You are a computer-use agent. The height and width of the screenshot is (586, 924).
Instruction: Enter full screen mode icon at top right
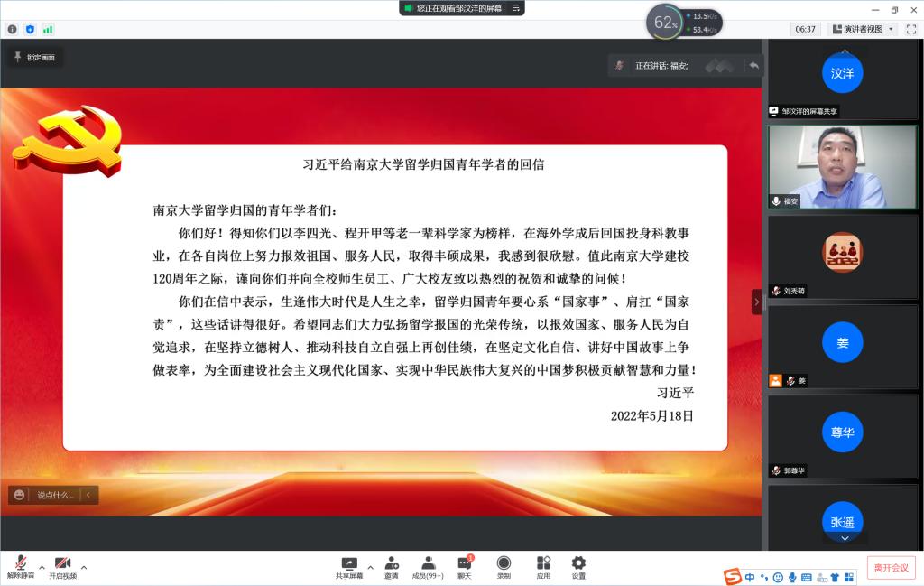click(910, 29)
